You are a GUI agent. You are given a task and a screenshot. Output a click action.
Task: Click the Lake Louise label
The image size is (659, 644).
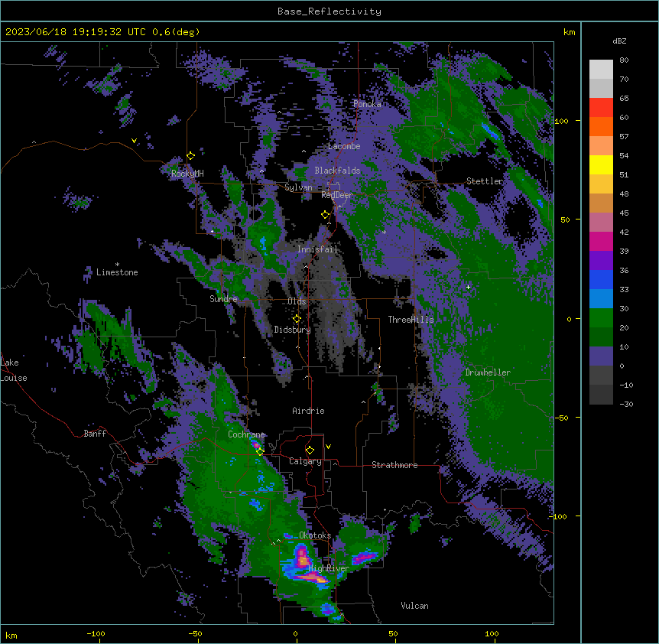click(x=14, y=370)
